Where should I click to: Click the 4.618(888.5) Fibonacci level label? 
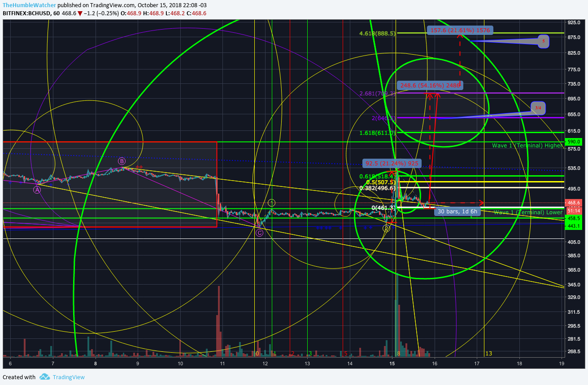[x=377, y=33]
